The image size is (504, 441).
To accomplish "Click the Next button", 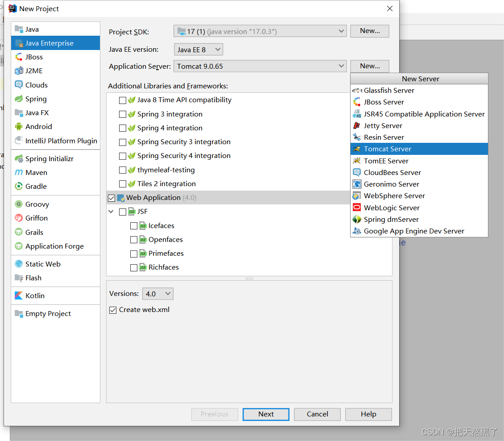I will tap(266, 414).
